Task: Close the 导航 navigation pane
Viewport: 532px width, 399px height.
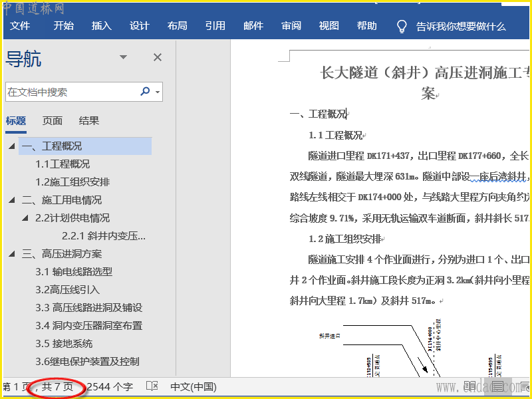Action: (158, 57)
